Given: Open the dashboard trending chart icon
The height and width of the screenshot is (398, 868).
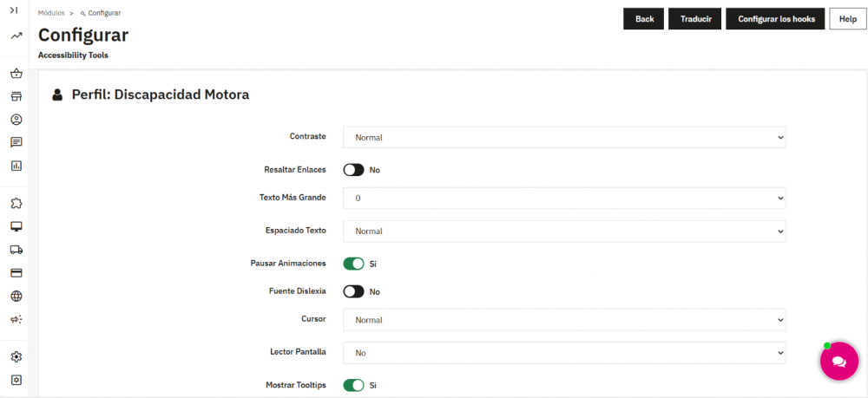Looking at the screenshot, I should pos(16,36).
